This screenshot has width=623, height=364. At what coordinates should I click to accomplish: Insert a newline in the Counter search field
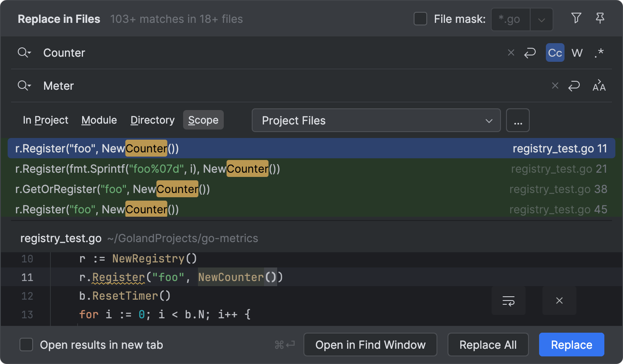tap(530, 52)
